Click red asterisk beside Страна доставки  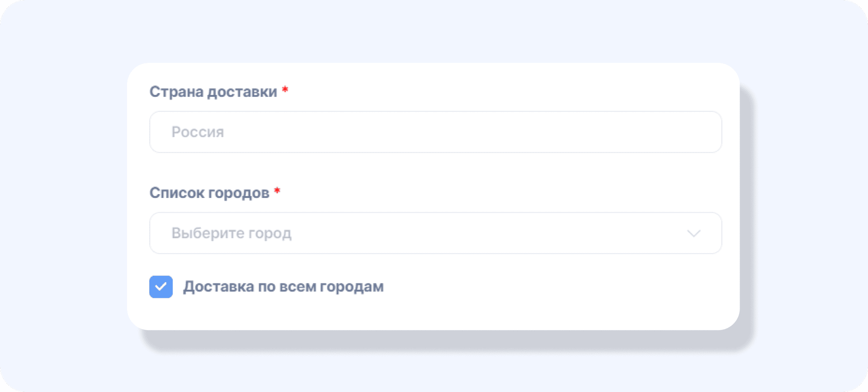285,90
